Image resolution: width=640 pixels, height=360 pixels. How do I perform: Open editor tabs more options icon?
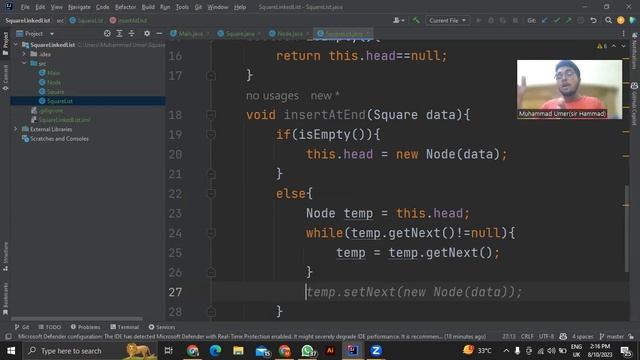tap(623, 34)
